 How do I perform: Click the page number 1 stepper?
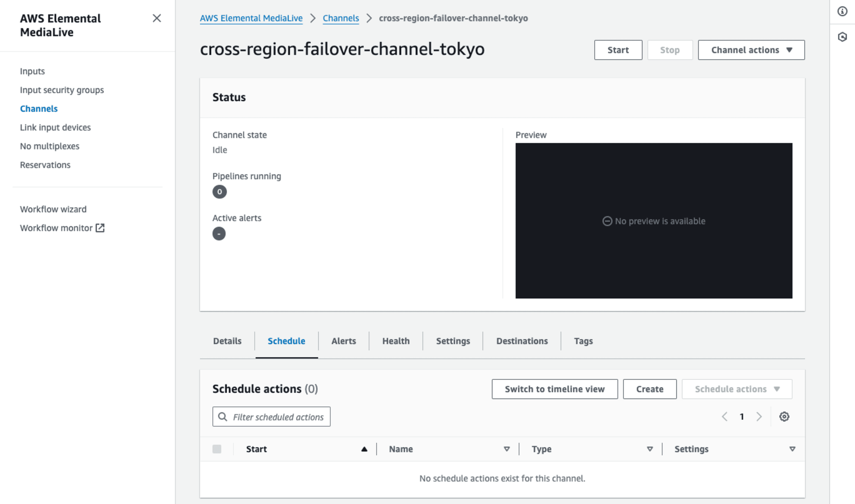pyautogui.click(x=742, y=416)
